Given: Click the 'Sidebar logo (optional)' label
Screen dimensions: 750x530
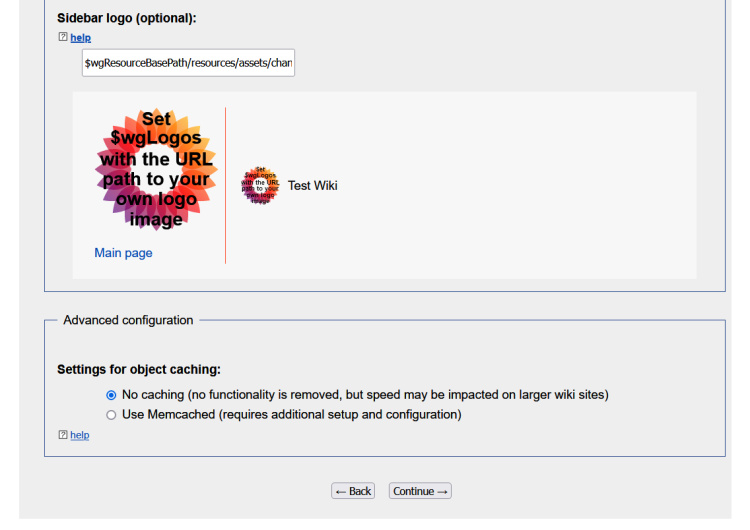Looking at the screenshot, I should pyautogui.click(x=126, y=18).
